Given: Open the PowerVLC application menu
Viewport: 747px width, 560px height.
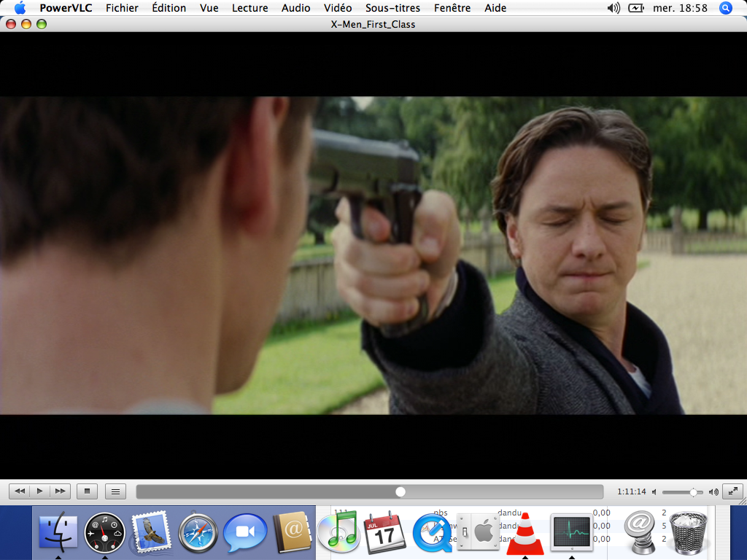Looking at the screenshot, I should (66, 8).
